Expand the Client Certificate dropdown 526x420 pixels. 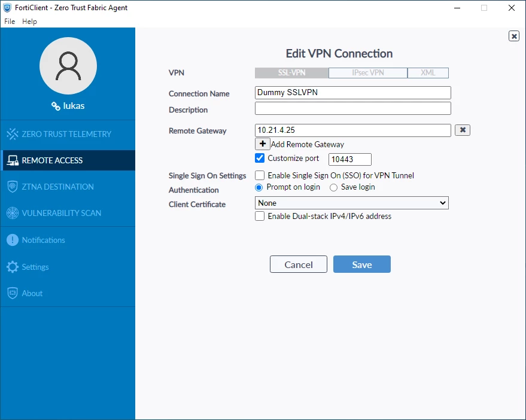click(351, 203)
